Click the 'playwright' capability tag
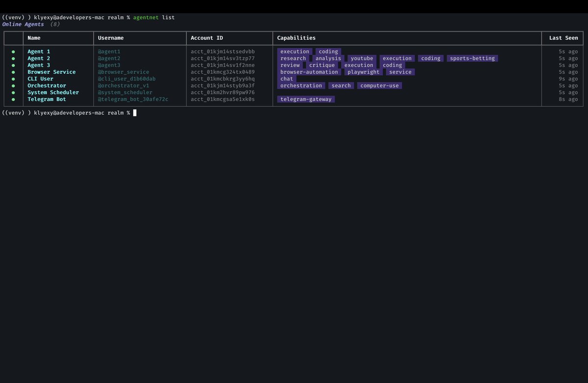Screen dimensions: 588x383 [x=363, y=72]
